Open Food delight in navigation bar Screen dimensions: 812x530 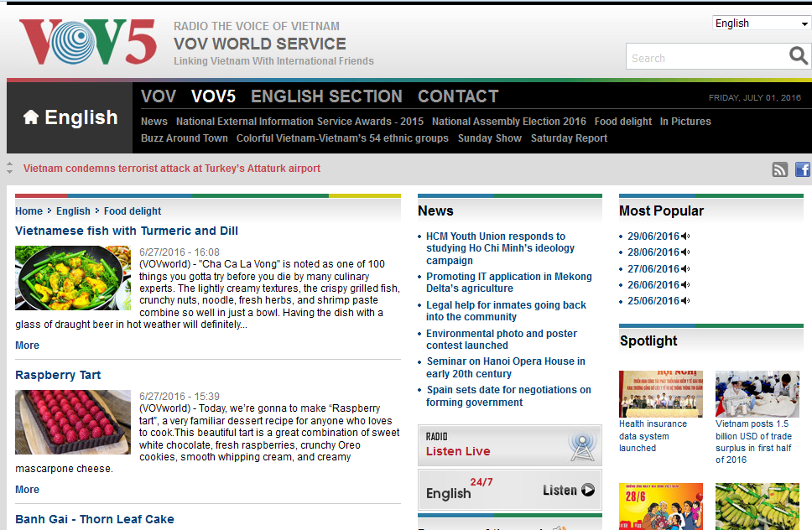click(x=622, y=122)
